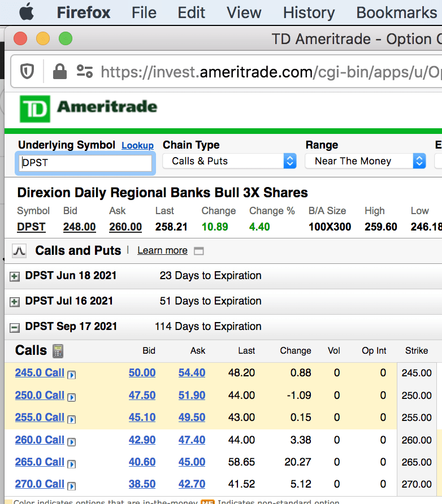Image resolution: width=442 pixels, height=504 pixels.
Task: Click bid 38.50 for 270 call
Action: click(142, 484)
